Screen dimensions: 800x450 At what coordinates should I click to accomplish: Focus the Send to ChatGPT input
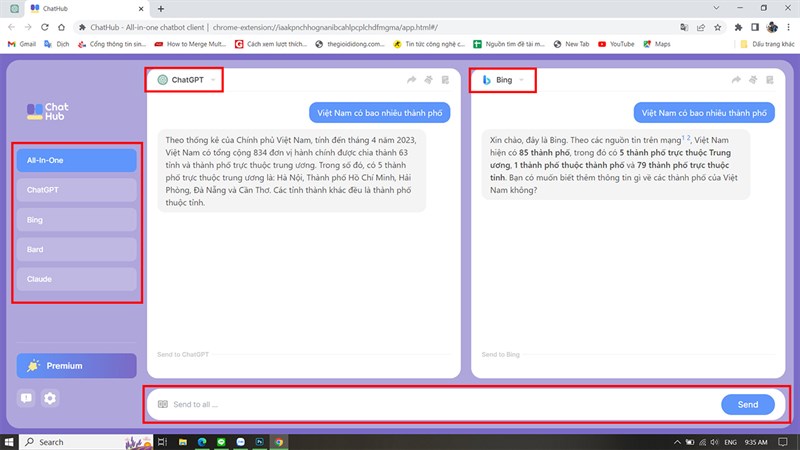304,354
